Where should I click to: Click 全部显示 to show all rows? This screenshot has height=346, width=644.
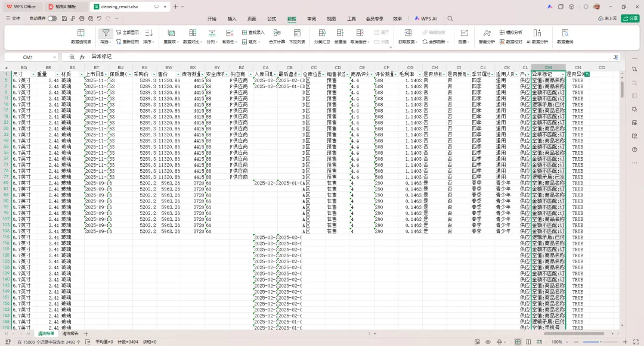[x=128, y=32]
